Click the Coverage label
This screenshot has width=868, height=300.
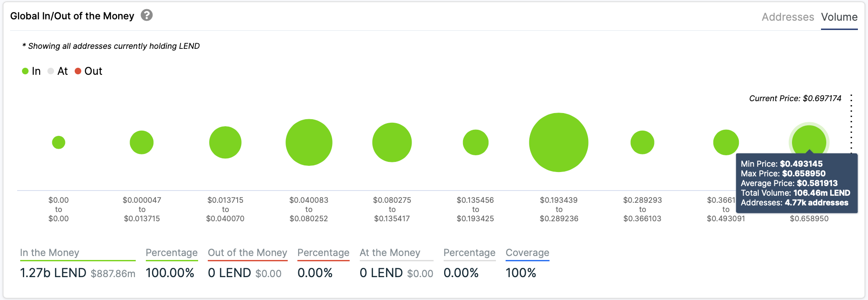[x=527, y=252]
